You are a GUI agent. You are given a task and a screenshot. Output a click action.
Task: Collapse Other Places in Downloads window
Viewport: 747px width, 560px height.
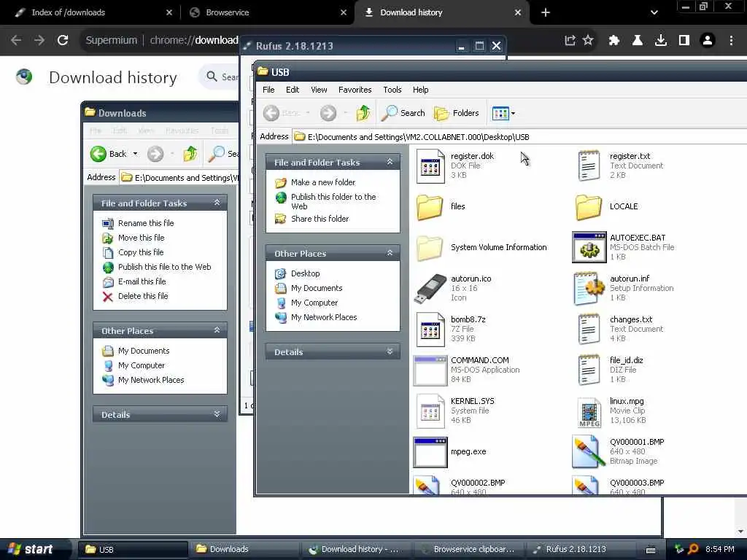pos(217,330)
